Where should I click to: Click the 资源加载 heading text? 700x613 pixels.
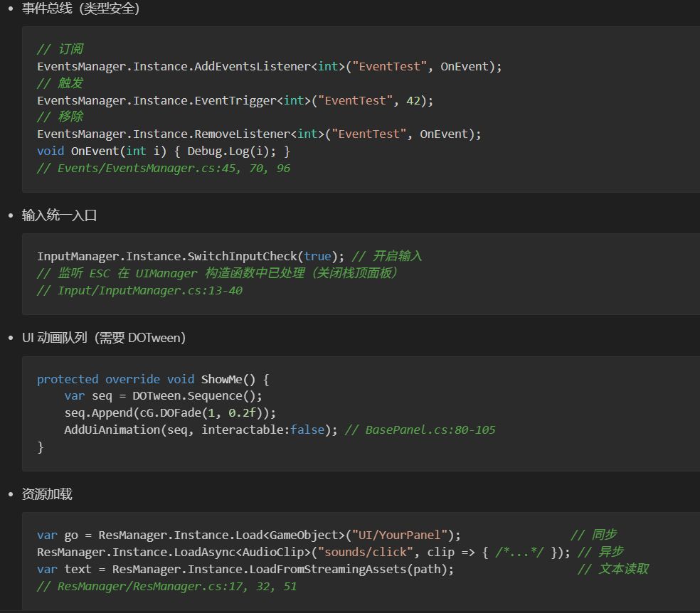pos(47,494)
